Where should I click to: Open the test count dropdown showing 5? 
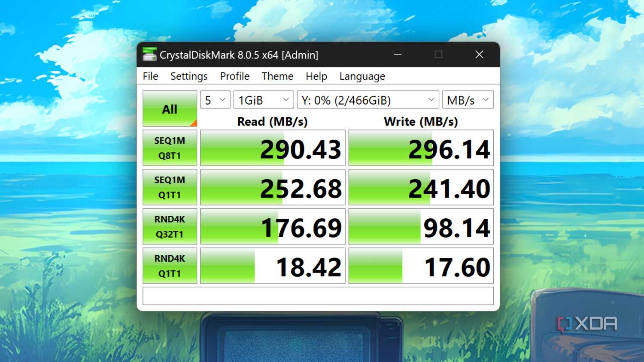[215, 100]
